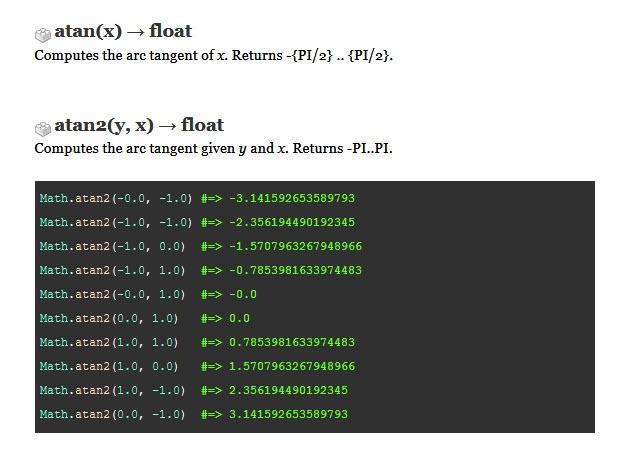The image size is (622, 466).
Task: Select the Math.atan2(-0.0, 1.0) call
Action: 112,294
